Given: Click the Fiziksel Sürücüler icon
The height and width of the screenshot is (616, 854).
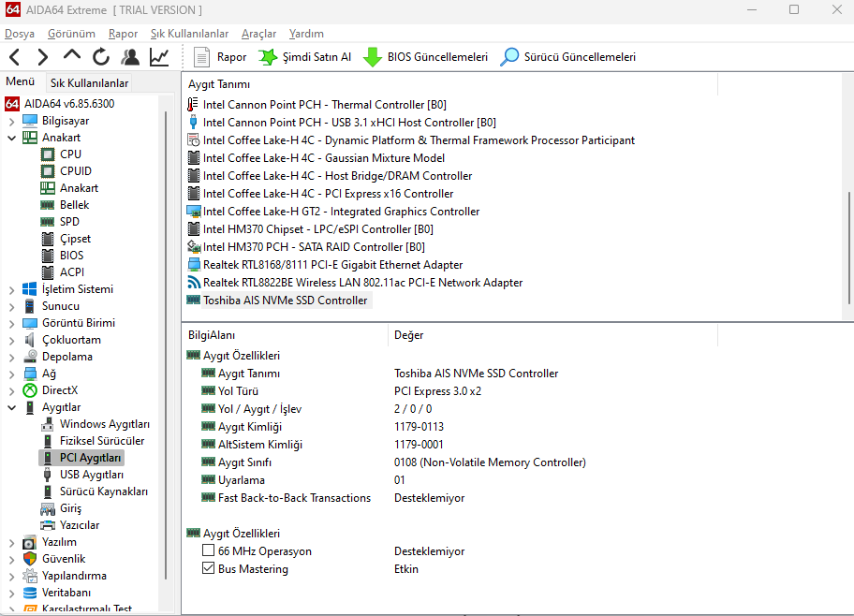Looking at the screenshot, I should [48, 441].
